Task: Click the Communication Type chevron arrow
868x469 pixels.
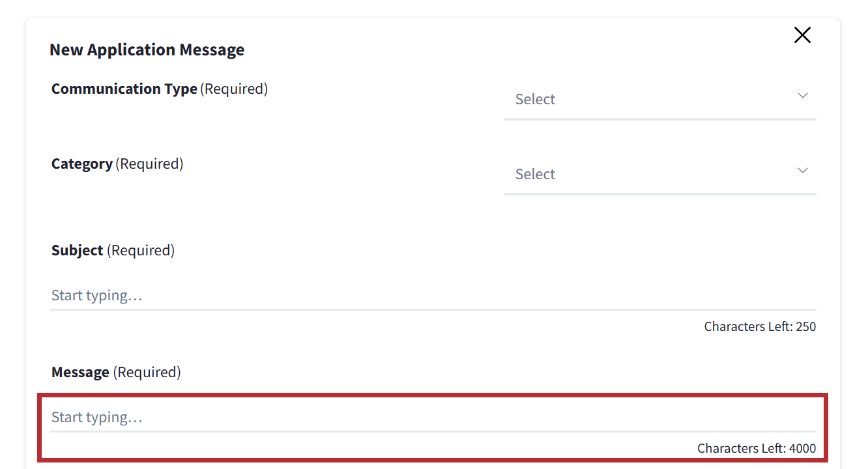Action: (803, 96)
